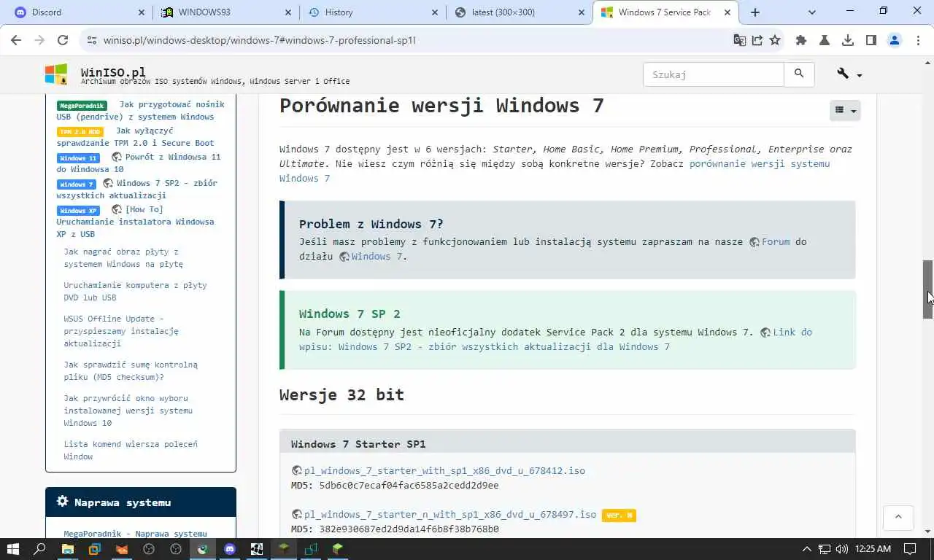The width and height of the screenshot is (934, 560).
Task: Open 'Uruchamianie instalatora Windowsa XP z USB'
Action: [136, 222]
